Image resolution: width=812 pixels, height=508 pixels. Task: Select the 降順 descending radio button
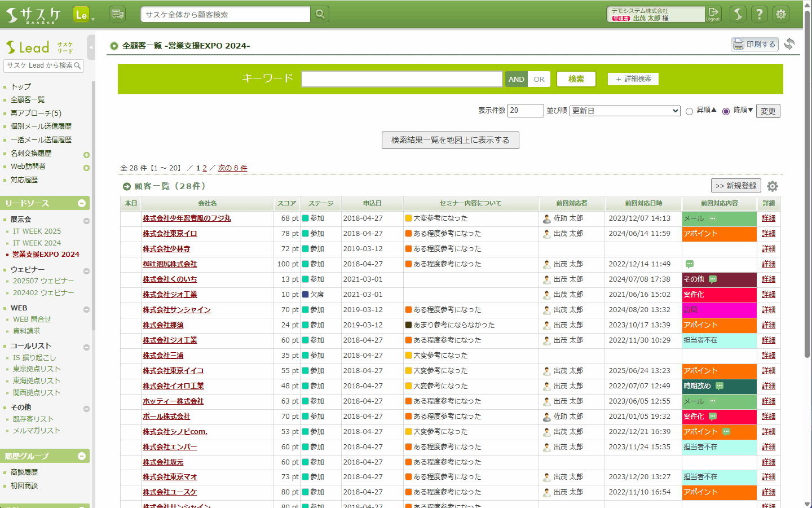(726, 111)
